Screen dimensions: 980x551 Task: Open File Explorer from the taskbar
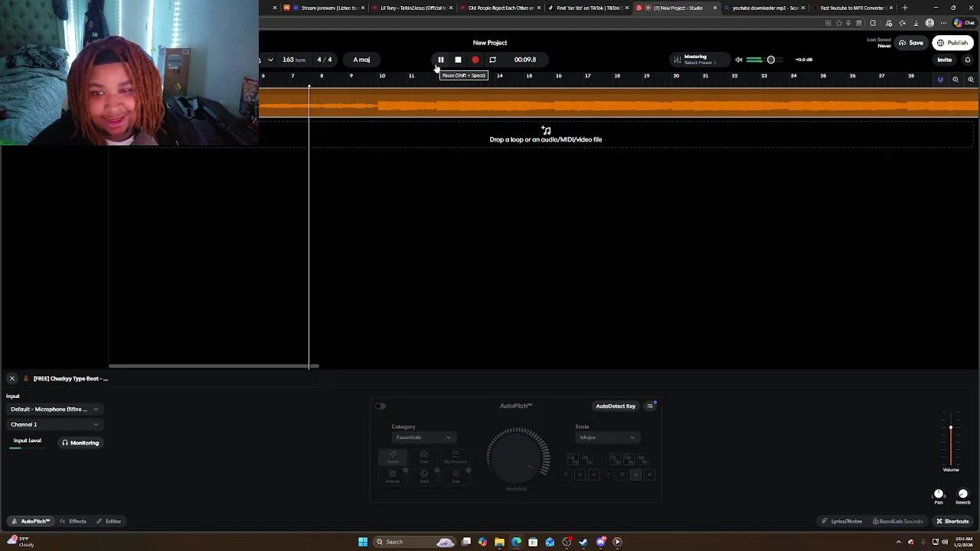pyautogui.click(x=499, y=542)
